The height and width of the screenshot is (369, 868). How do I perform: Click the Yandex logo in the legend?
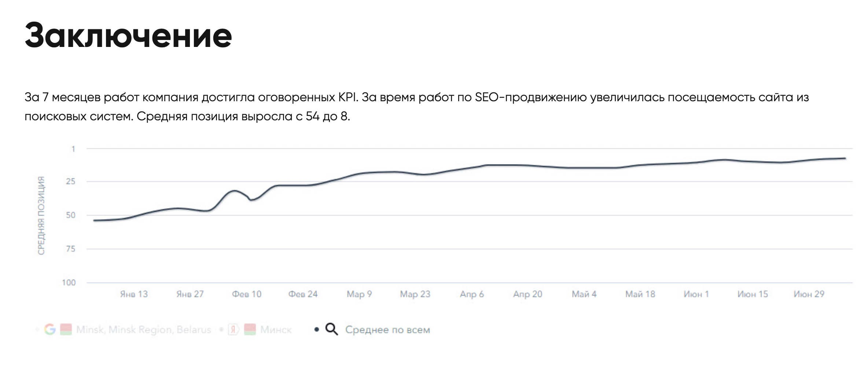coord(233,329)
